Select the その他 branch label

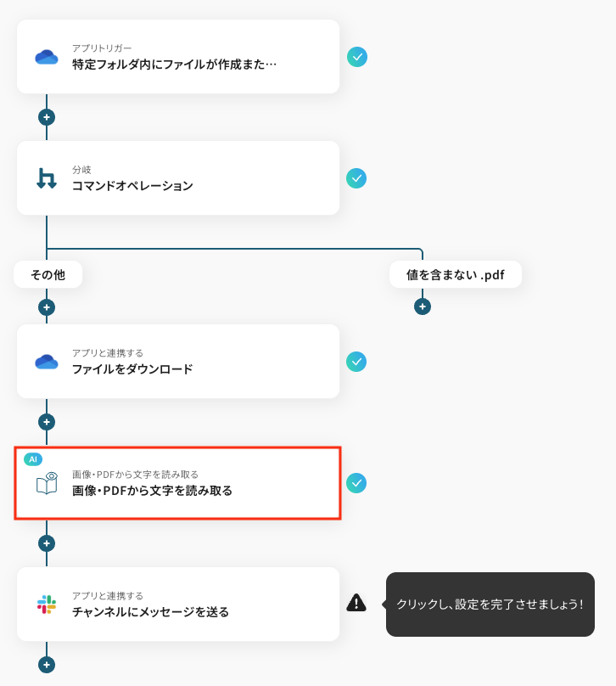[x=48, y=274]
